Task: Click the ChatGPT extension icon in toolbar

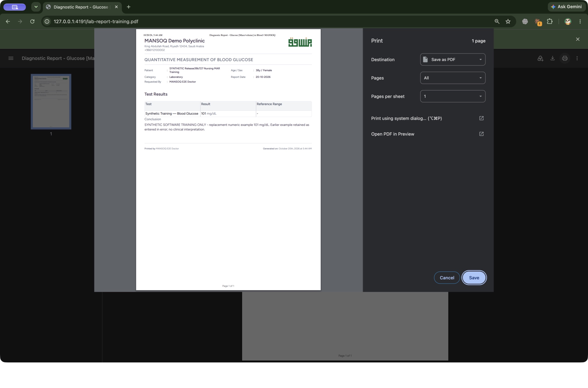Action: 525,22
